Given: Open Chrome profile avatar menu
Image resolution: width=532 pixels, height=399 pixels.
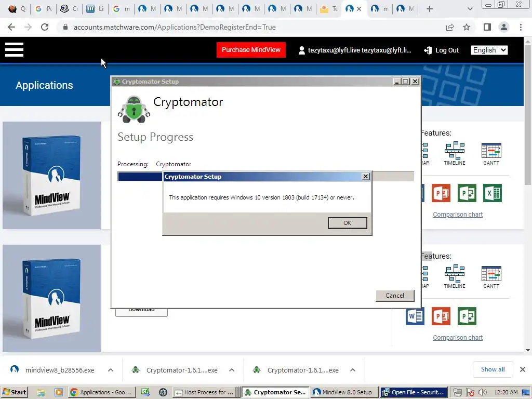Looking at the screenshot, I should click(504, 27).
